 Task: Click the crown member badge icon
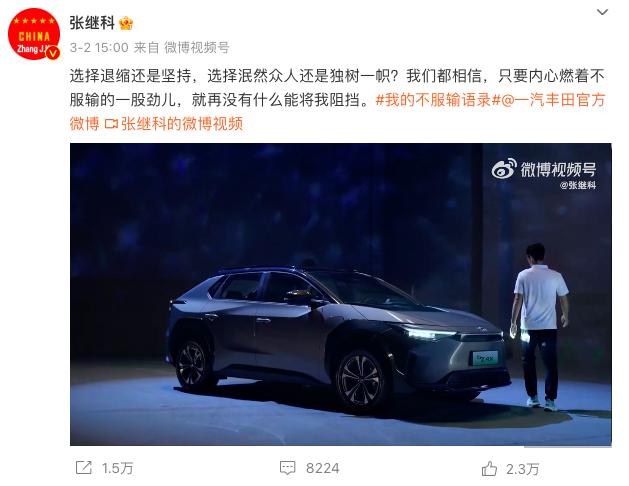126,23
